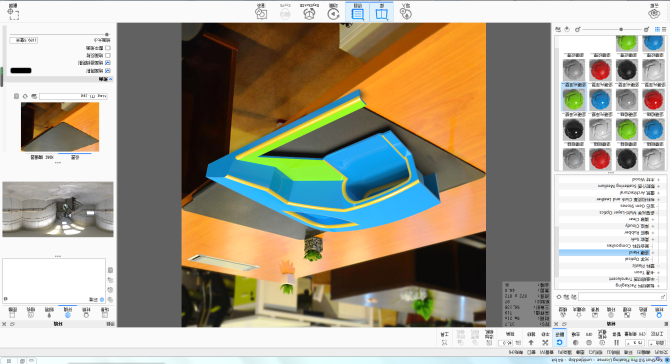
Task: Undock the 材质 library panel
Action: click(564, 324)
